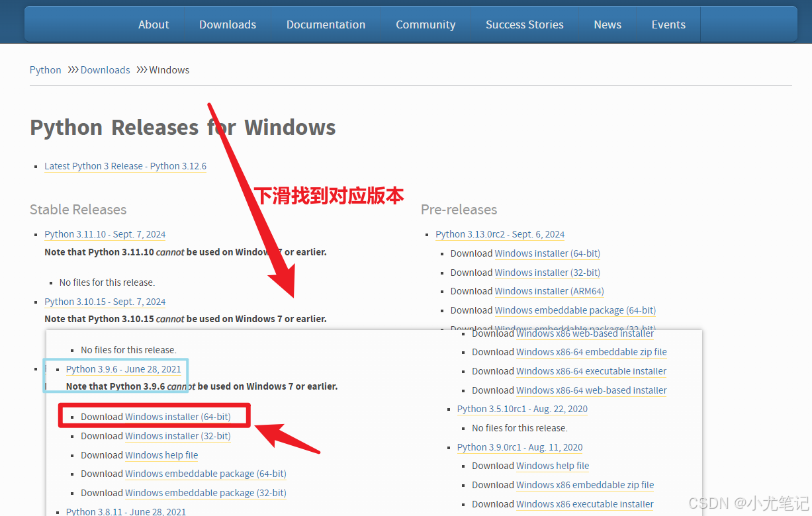
Task: Open the Downloads menu in the top navigation bar
Action: click(x=228, y=24)
